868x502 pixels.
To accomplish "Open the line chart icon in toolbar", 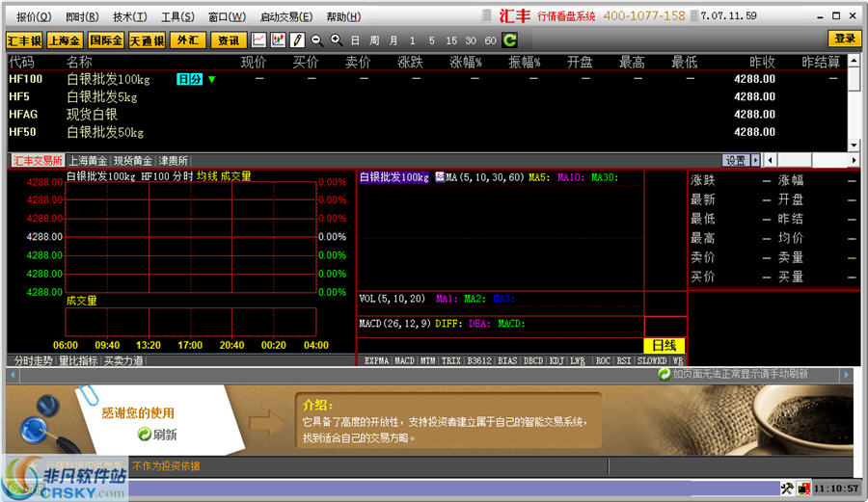I will (x=258, y=40).
